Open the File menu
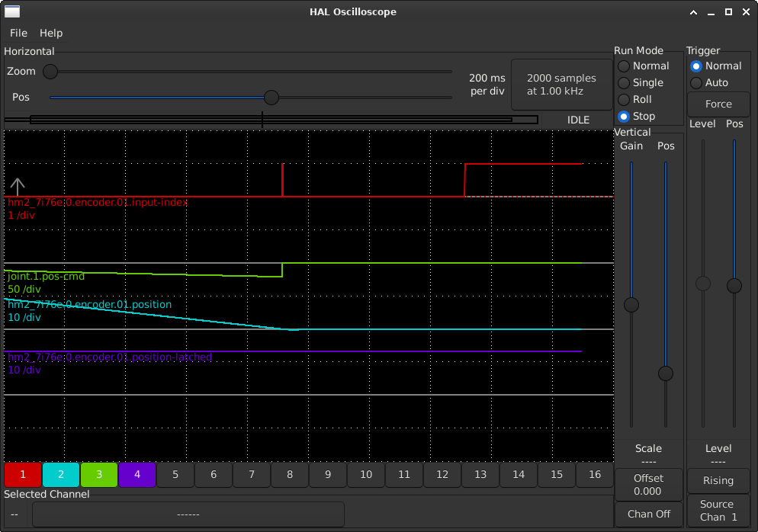Screen dimensions: 758x532 point(18,33)
